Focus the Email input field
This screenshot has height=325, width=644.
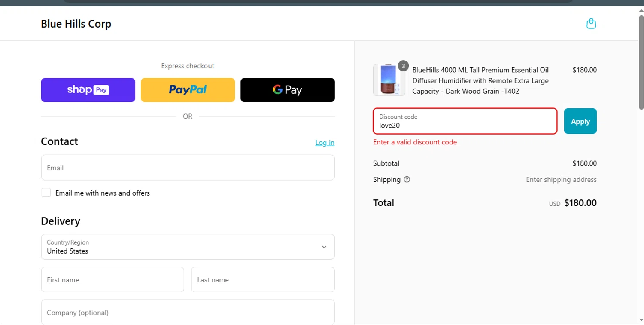pyautogui.click(x=188, y=168)
